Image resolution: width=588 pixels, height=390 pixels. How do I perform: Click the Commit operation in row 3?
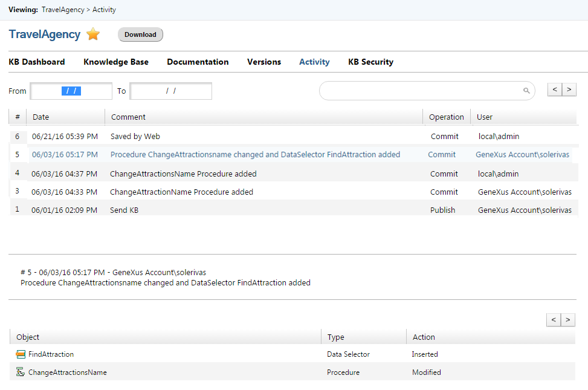(444, 192)
